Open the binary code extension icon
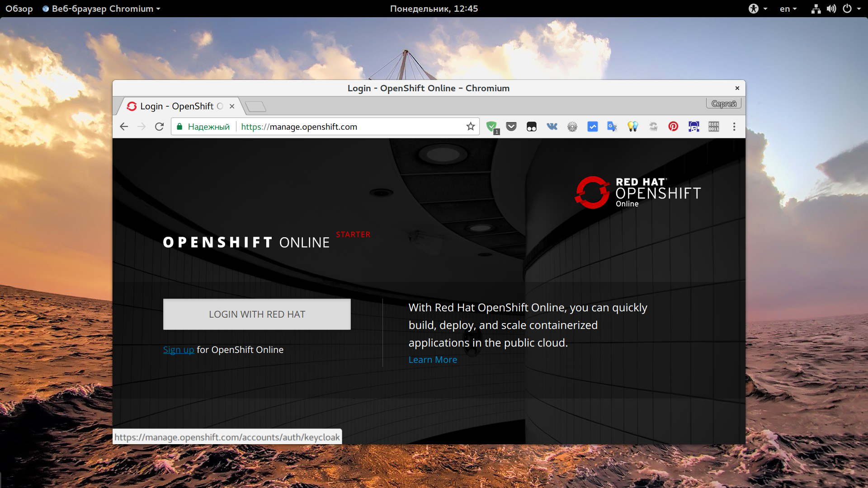The image size is (868, 488). (x=714, y=127)
